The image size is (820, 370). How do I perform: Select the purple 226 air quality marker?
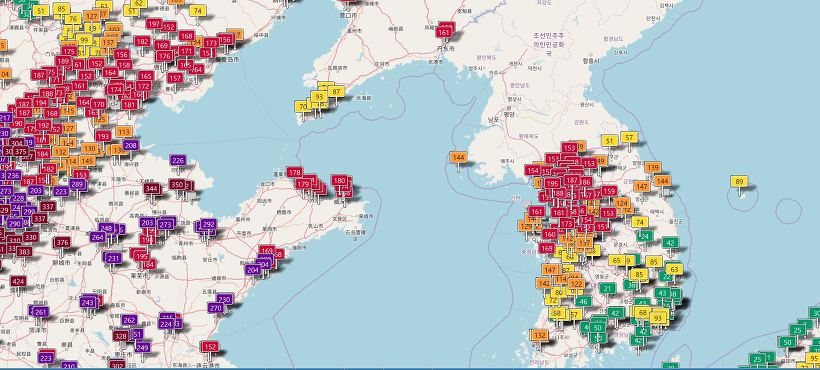(x=178, y=160)
